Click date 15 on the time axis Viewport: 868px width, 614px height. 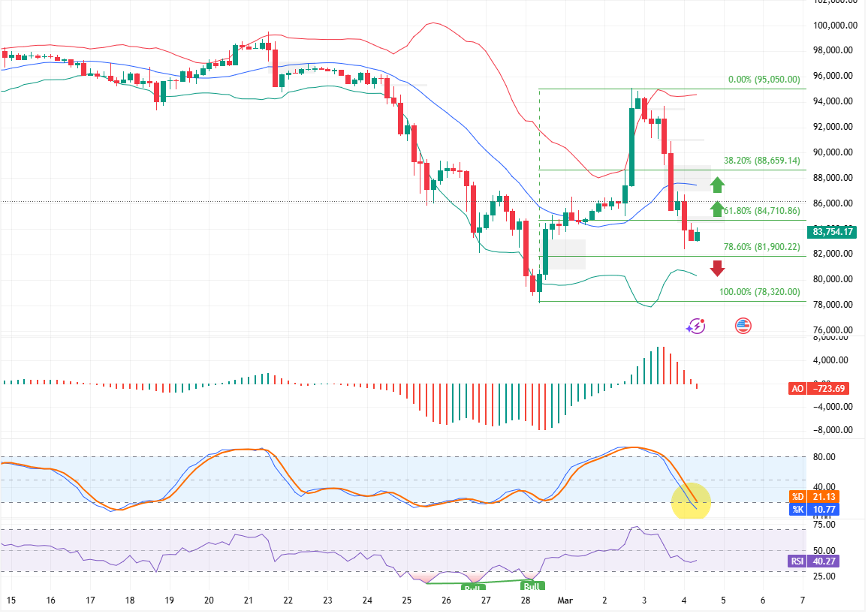11,600
